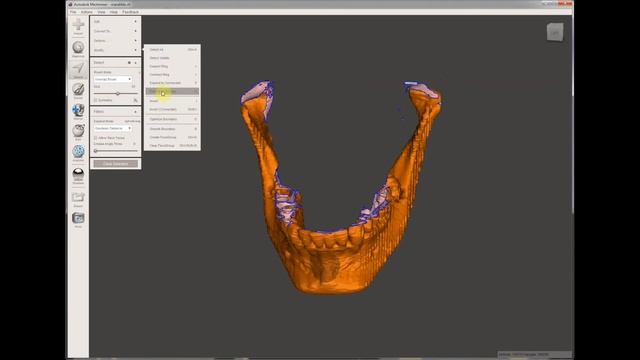640x360 pixels.
Task: Choose Invert (Connected) entry
Action: 173,109
